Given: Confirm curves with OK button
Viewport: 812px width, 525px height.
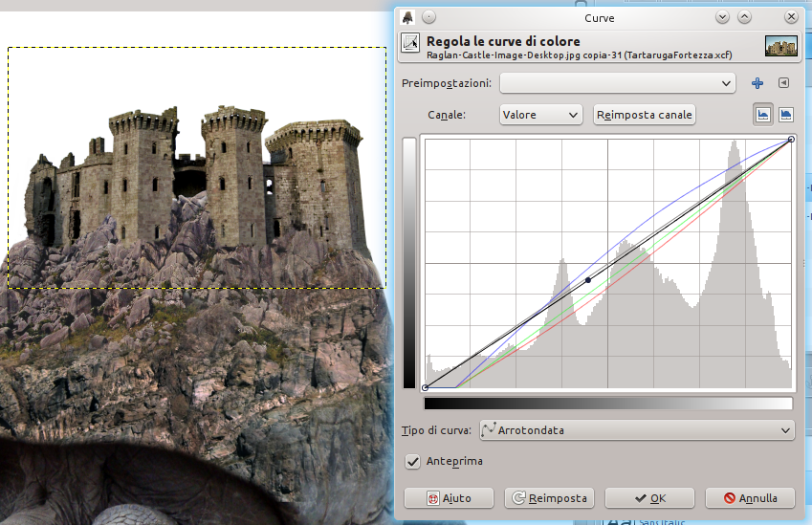Looking at the screenshot, I should [x=649, y=498].
